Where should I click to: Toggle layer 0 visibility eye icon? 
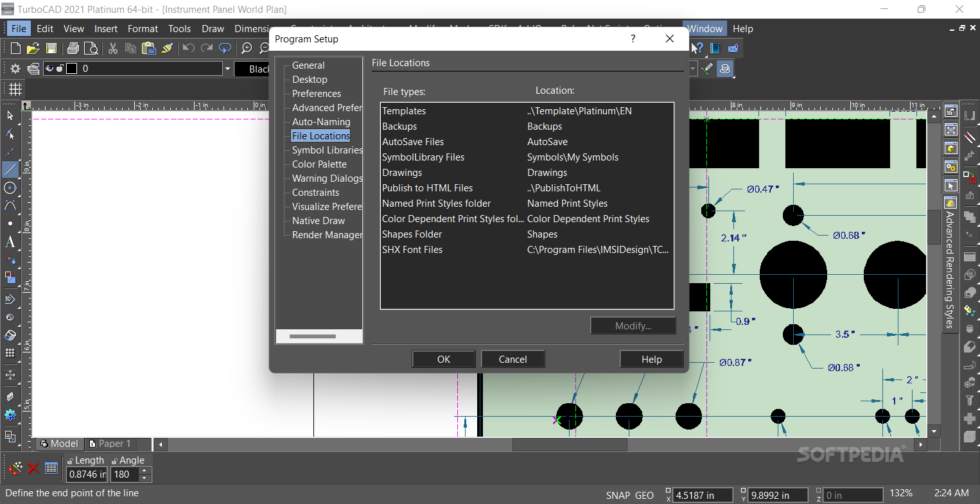pyautogui.click(x=49, y=69)
